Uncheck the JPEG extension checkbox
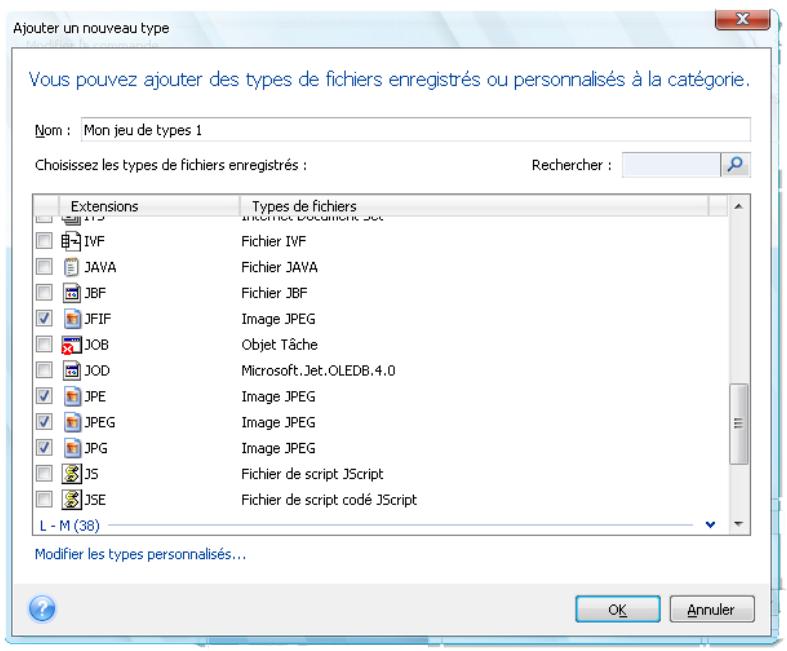This screenshot has height=651, width=787. pyautogui.click(x=44, y=422)
